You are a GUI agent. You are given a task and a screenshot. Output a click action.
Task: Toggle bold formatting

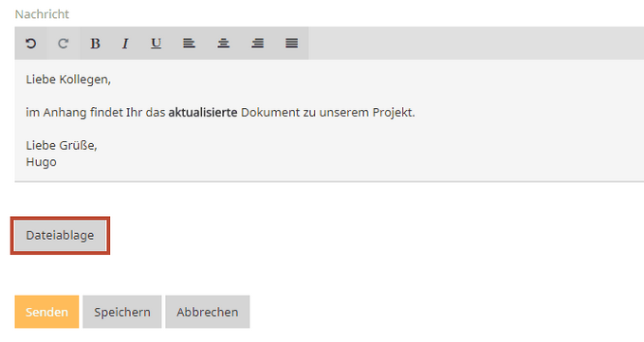[95, 43]
